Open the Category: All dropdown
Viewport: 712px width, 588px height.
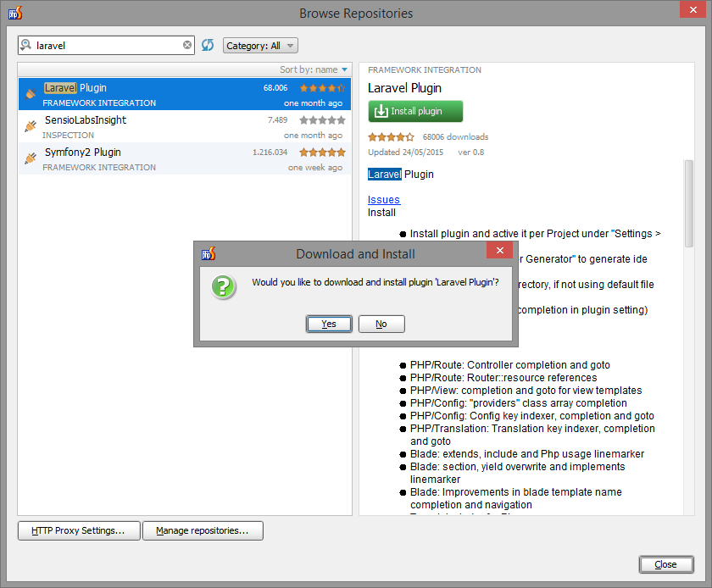(260, 46)
